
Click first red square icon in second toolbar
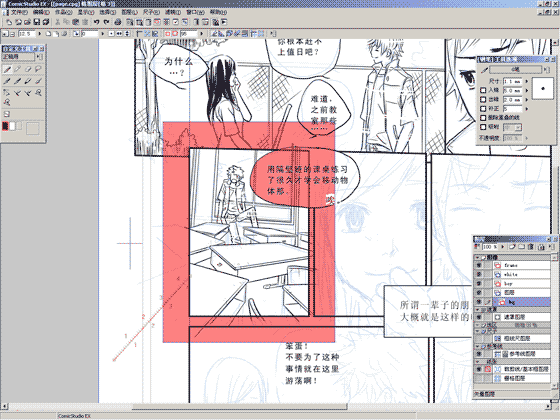(x=168, y=34)
